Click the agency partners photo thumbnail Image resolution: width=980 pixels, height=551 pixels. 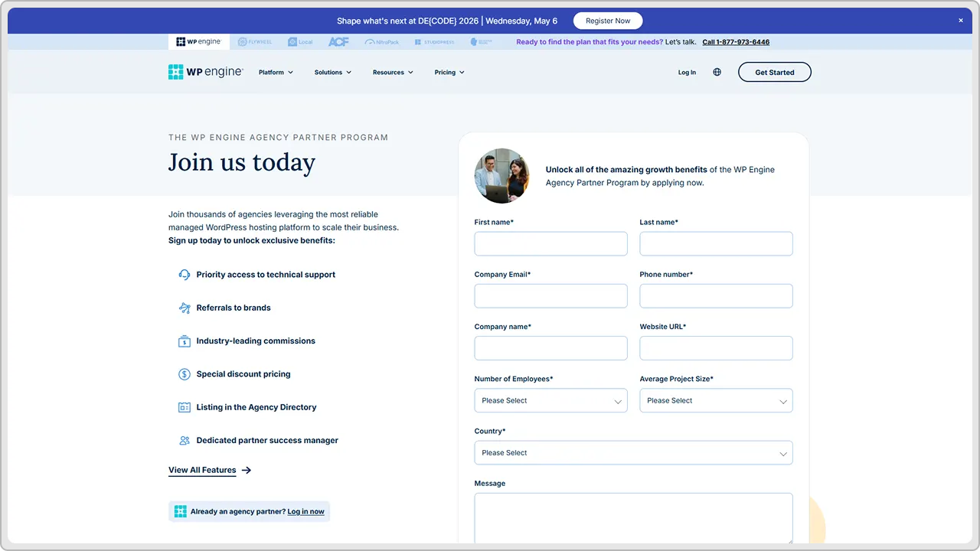[x=502, y=176]
